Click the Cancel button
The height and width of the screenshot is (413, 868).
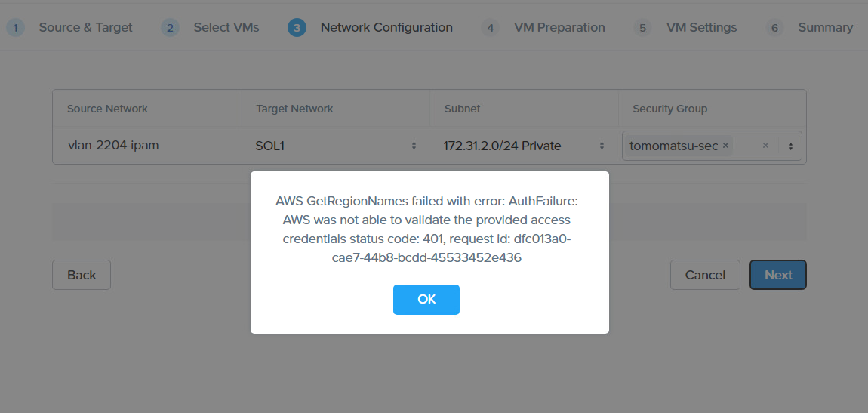tap(705, 275)
